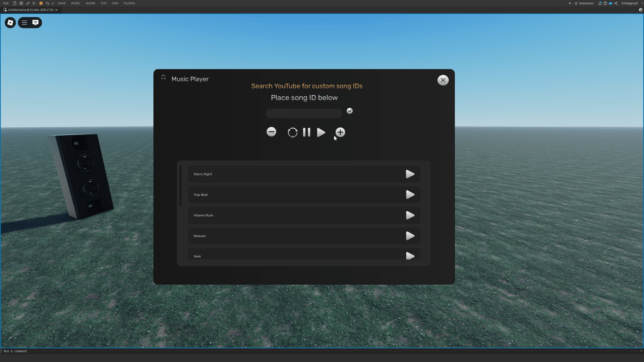
Task: Collapse the ribbon using the chevron arrow
Action: (570, 3)
